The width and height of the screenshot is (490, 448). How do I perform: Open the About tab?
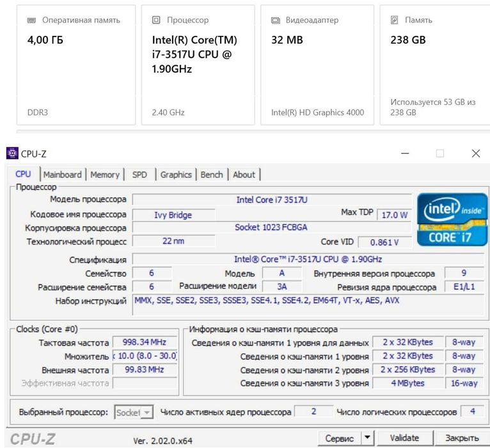tap(244, 175)
